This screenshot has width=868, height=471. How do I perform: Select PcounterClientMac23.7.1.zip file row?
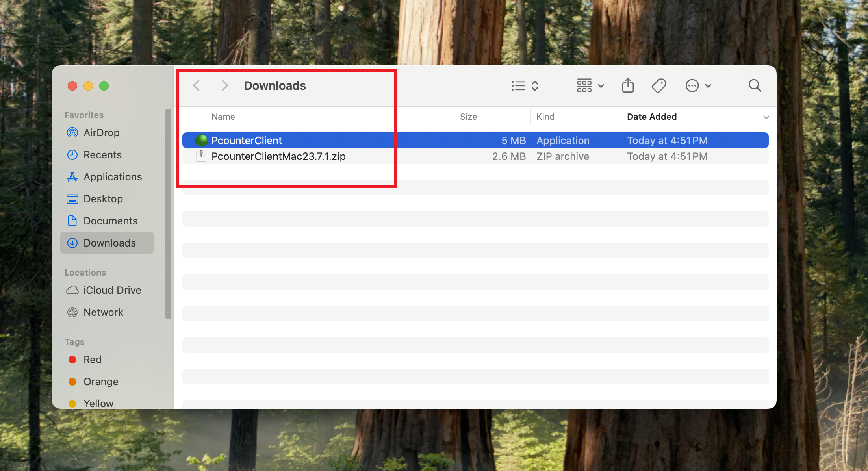(278, 156)
